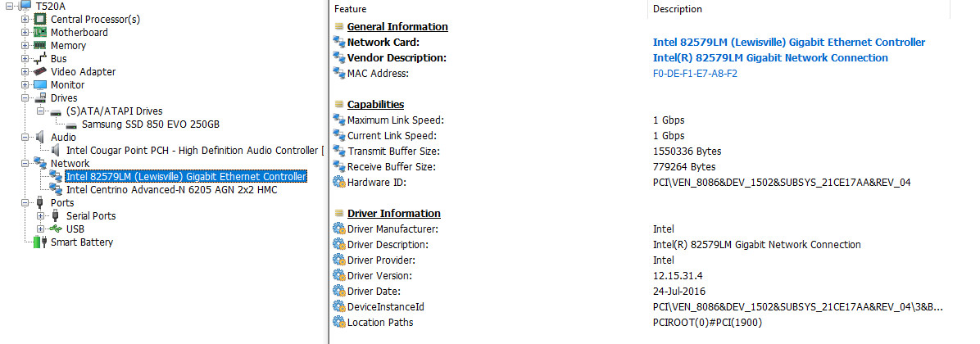Collapse the Network tree node
Screen dimensions: 980x344
point(25,164)
